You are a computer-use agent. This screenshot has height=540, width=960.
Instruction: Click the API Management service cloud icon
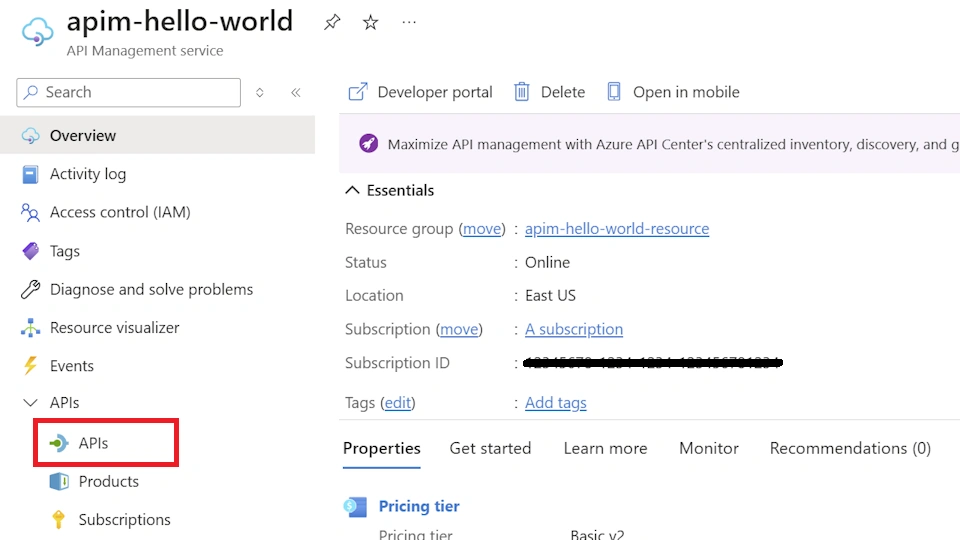tap(37, 31)
